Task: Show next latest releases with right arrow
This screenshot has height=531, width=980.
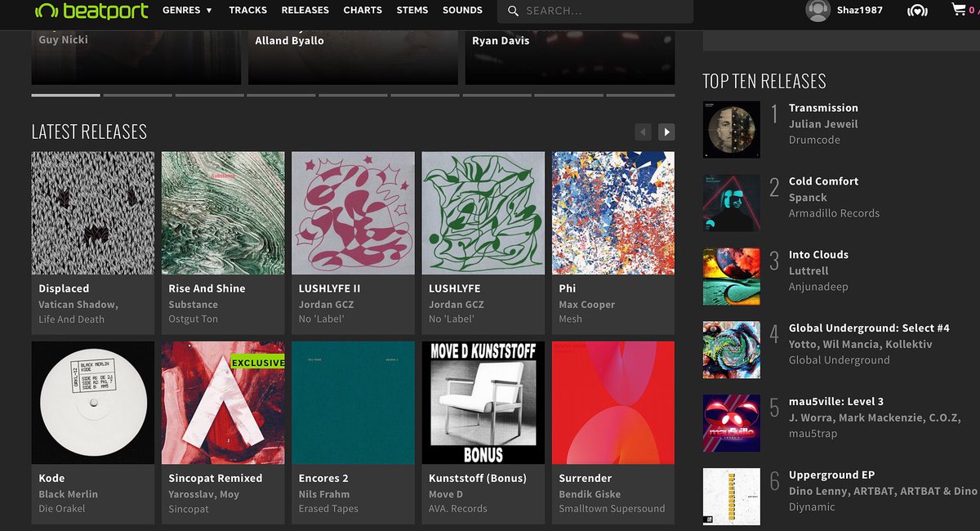Action: (666, 132)
